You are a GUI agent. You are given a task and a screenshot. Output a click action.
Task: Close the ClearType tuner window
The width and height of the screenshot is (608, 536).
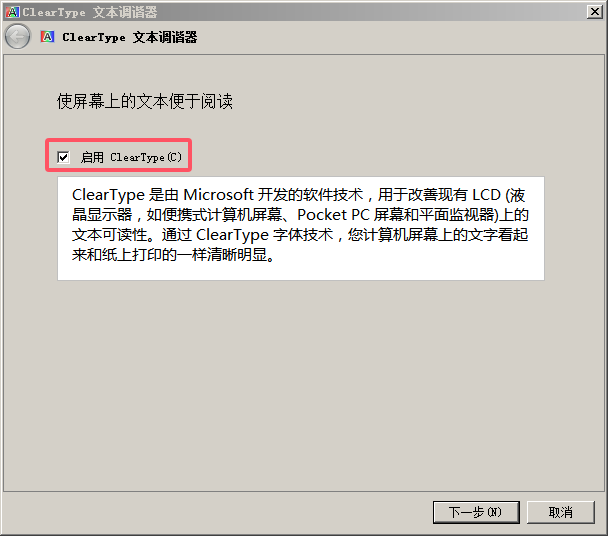tap(594, 12)
